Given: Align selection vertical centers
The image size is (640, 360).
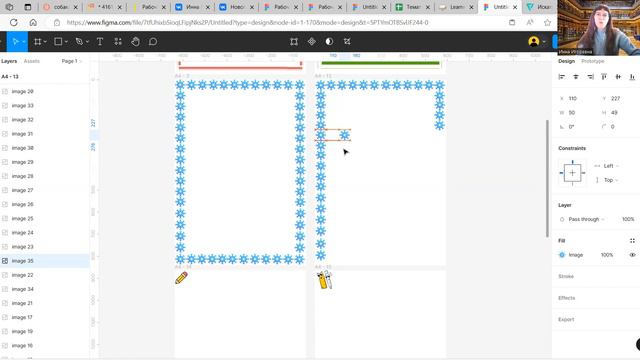Looking at the screenshot, I should [618, 77].
